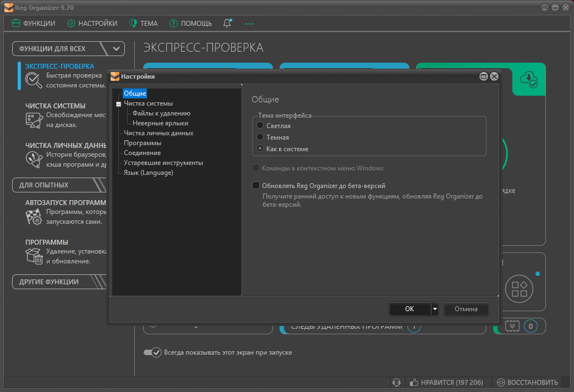Select Чистка системы tree item
Image resolution: width=574 pixels, height=392 pixels.
(148, 103)
